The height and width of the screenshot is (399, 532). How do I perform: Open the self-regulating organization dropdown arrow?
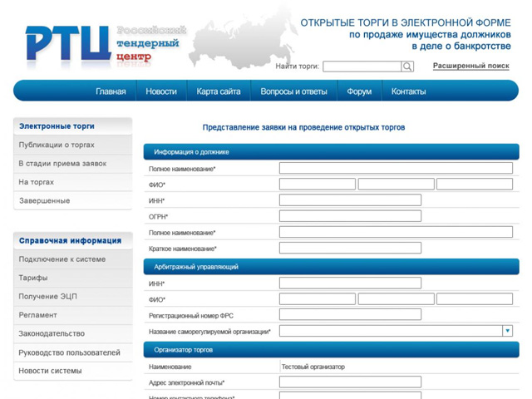coord(507,331)
